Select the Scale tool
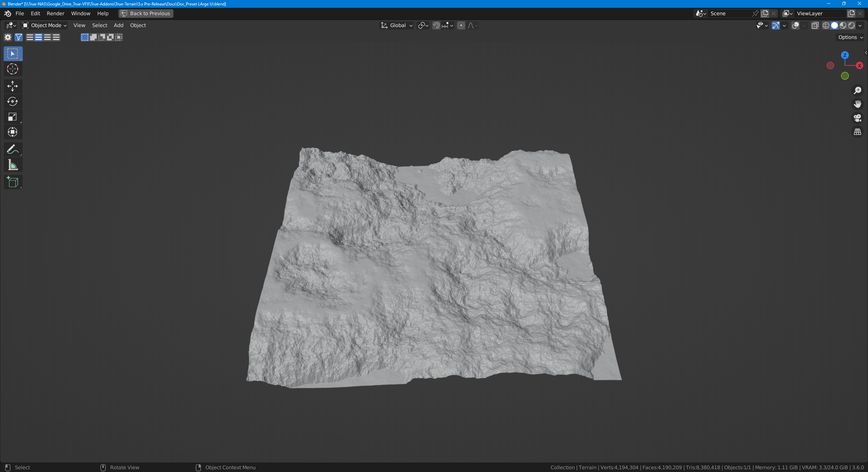The height and width of the screenshot is (472, 868). coord(13,117)
